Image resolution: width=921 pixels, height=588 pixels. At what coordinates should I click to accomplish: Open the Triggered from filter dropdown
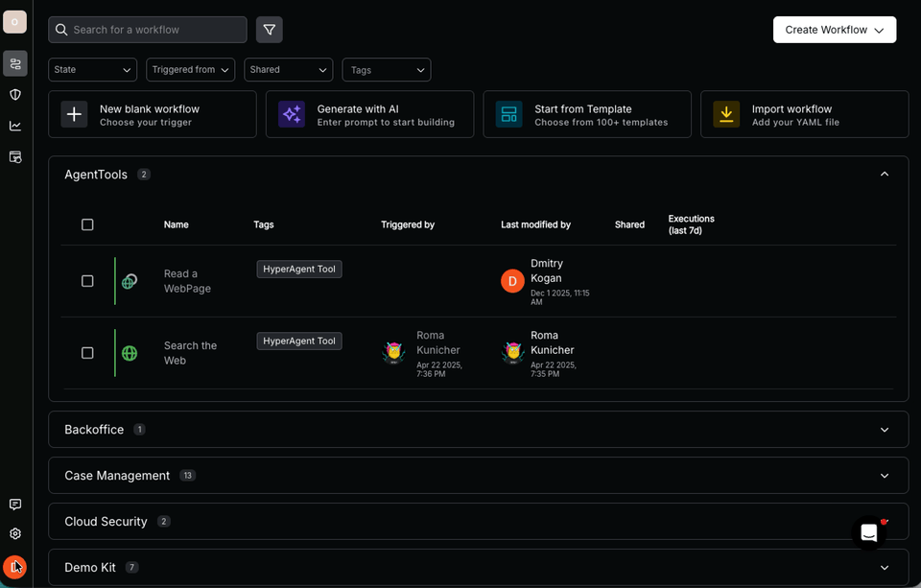[x=190, y=69]
